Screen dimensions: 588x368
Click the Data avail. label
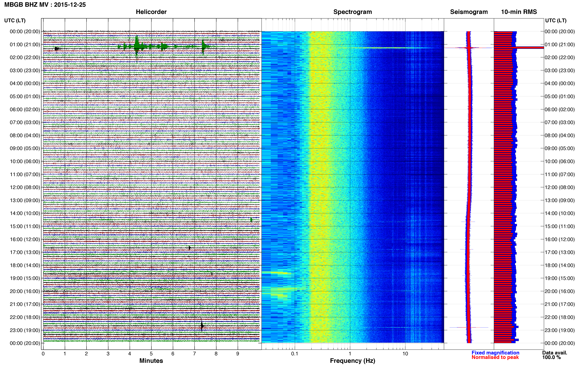click(555, 353)
